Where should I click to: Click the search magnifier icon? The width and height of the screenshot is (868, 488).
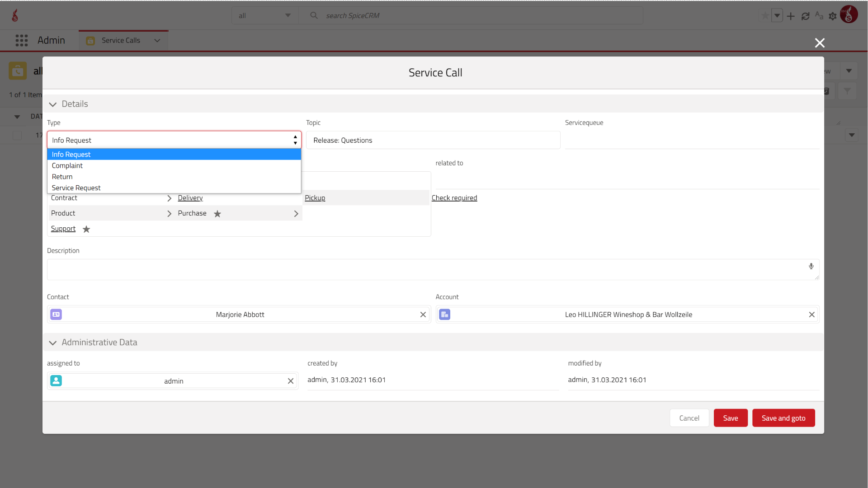(314, 15)
